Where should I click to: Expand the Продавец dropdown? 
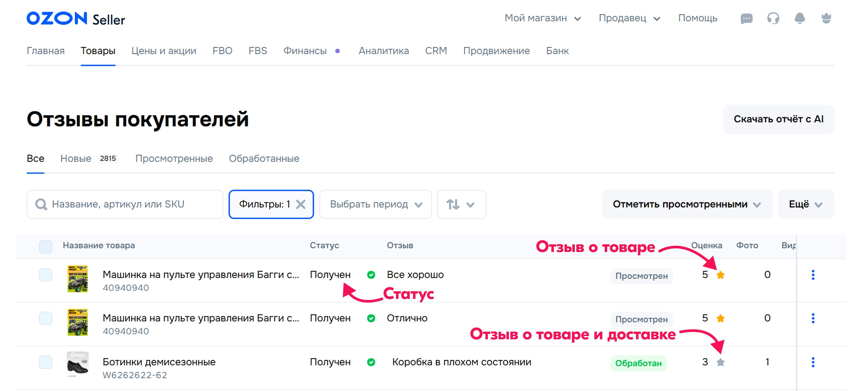coord(630,18)
